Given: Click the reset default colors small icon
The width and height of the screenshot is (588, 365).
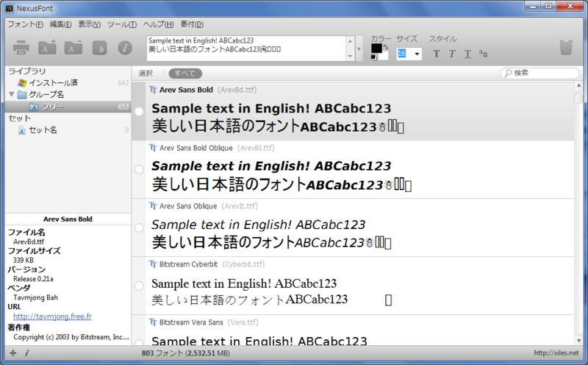Looking at the screenshot, I should pyautogui.click(x=373, y=57).
